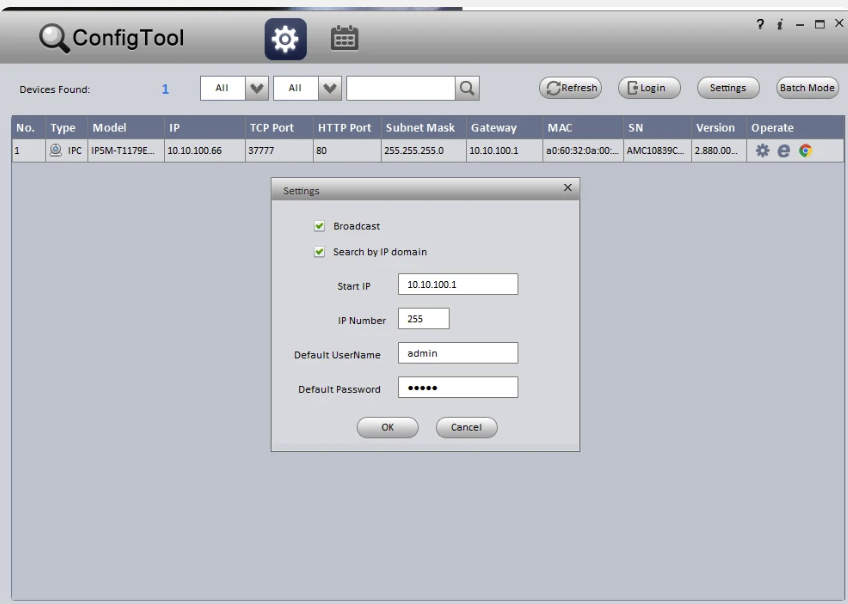
Task: Sort by the SN column header
Action: 657,128
